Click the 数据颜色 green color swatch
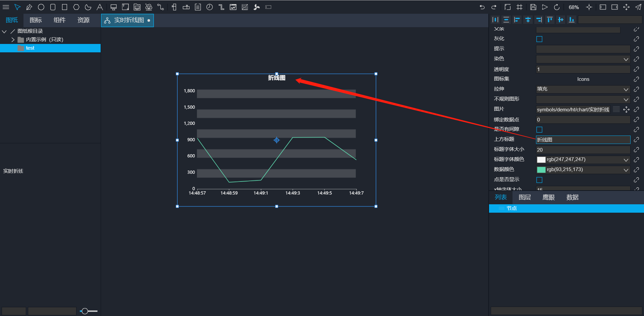 point(541,170)
